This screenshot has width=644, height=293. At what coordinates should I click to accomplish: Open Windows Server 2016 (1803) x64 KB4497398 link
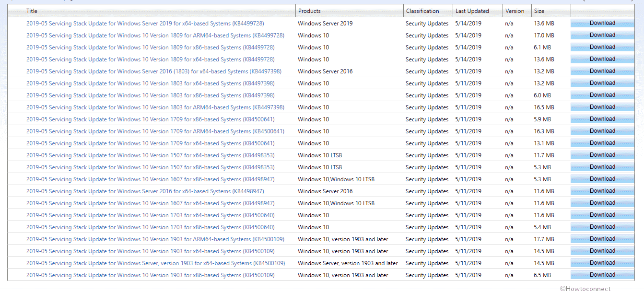154,71
